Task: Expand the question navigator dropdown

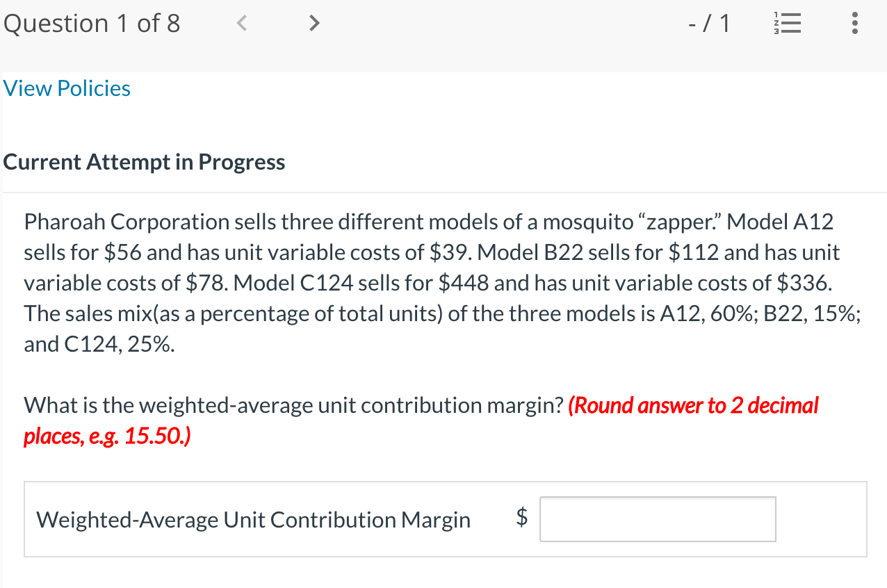Action: (787, 23)
